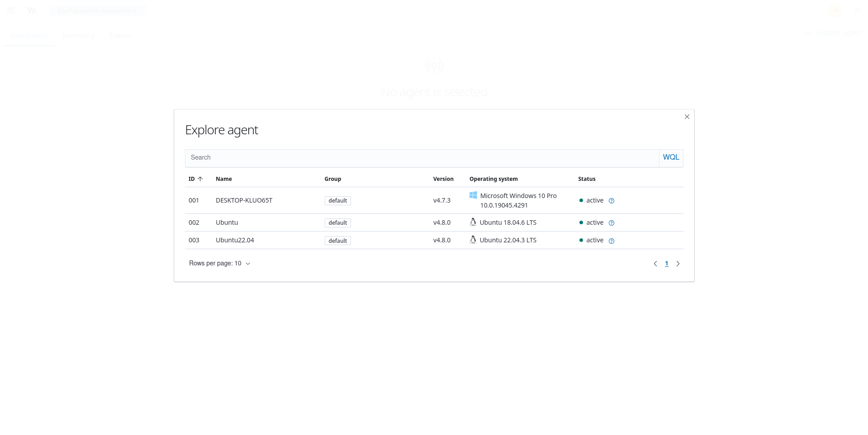This screenshot has width=868, height=435.
Task: Click the Linux penguin icon for Ubuntu 22.04.3
Action: click(x=473, y=240)
